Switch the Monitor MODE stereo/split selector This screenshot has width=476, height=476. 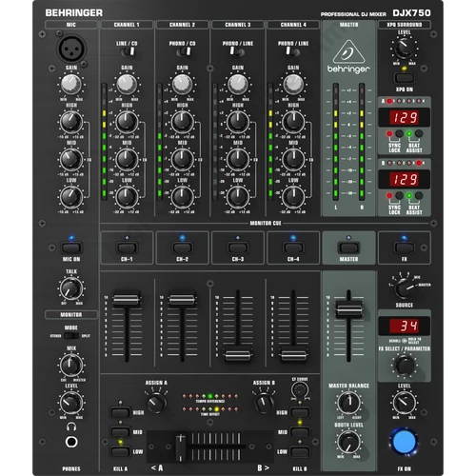tap(71, 336)
